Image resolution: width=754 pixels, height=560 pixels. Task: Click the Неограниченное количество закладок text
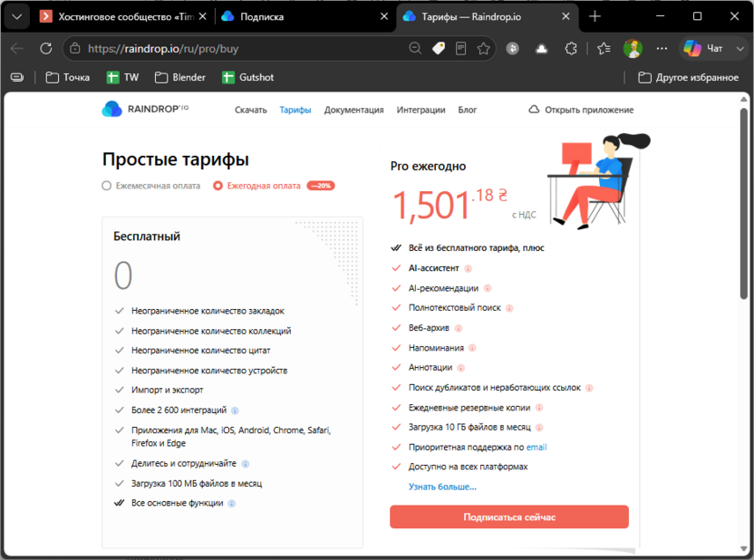[208, 311]
